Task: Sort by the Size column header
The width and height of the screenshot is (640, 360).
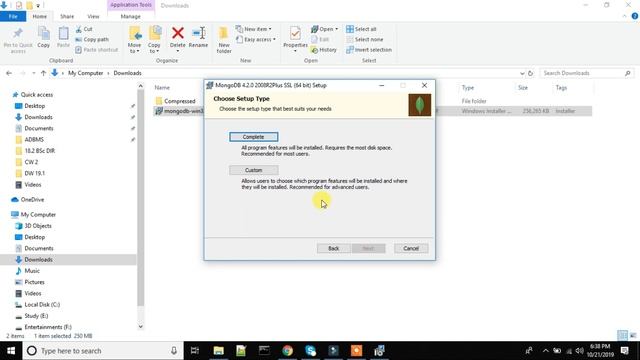Action: pos(523,87)
